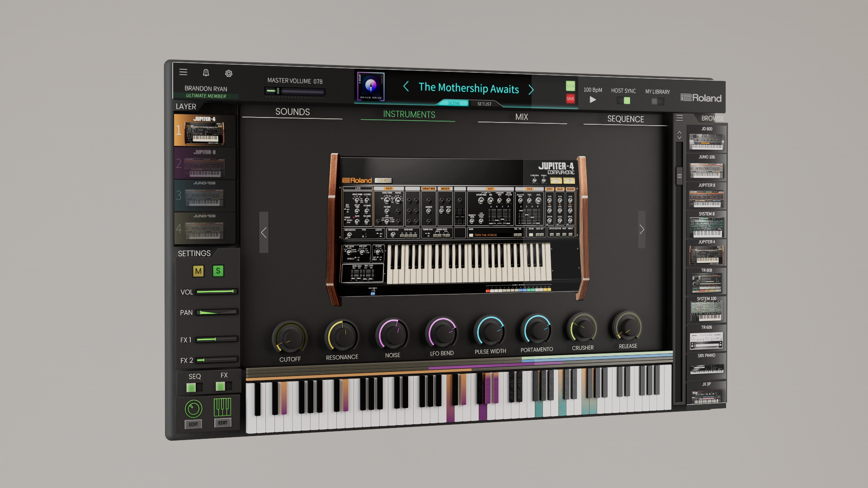Click the Space Drive scene artwork
Screen dimensions: 868x488
click(x=371, y=86)
